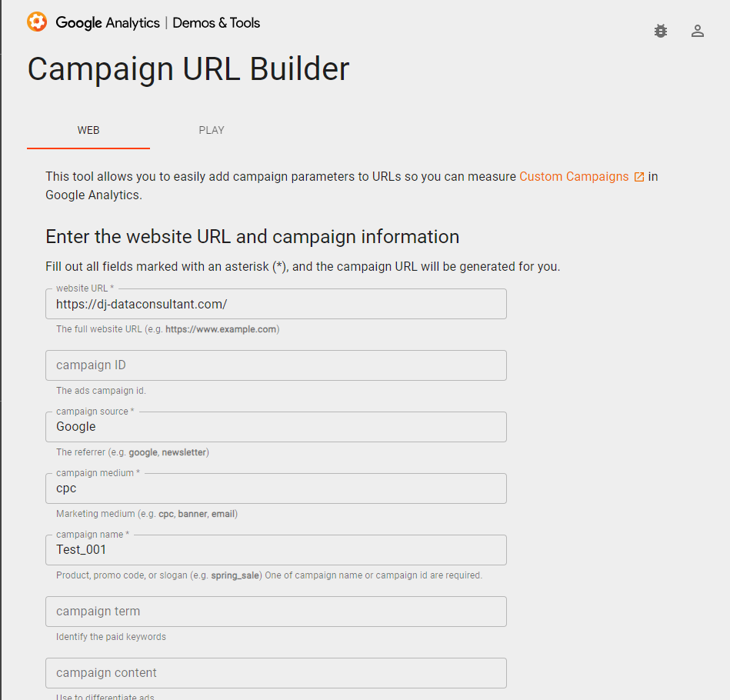
Task: Focus the campaign source field containing Google
Action: pos(275,427)
